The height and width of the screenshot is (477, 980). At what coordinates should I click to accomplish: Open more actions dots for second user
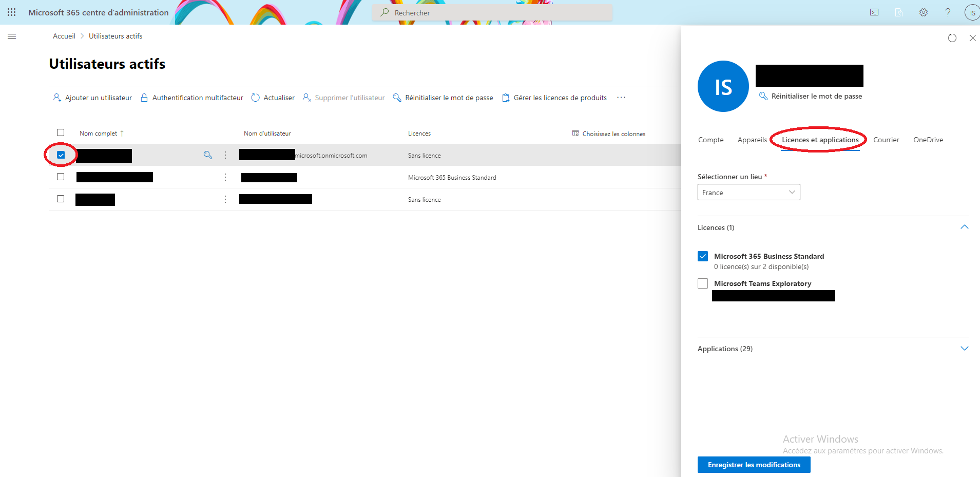[225, 177]
